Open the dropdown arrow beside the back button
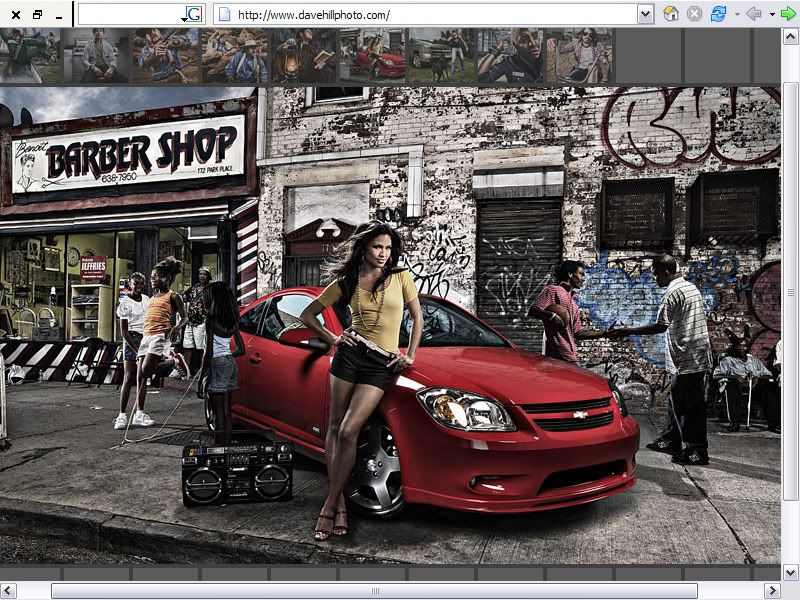Image resolution: width=800 pixels, height=600 pixels. pos(771,14)
